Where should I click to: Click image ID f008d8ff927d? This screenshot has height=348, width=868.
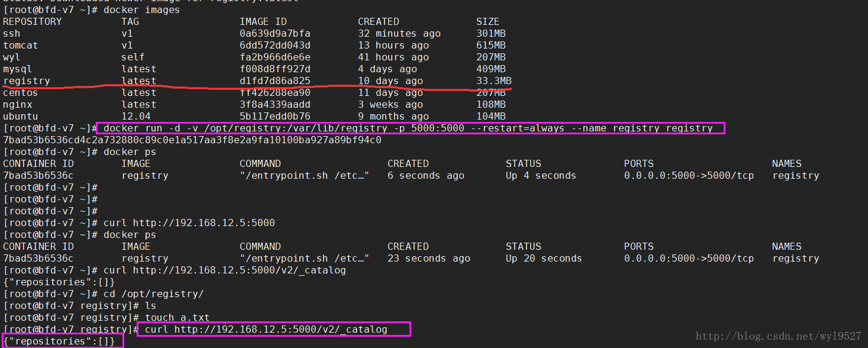[x=275, y=69]
